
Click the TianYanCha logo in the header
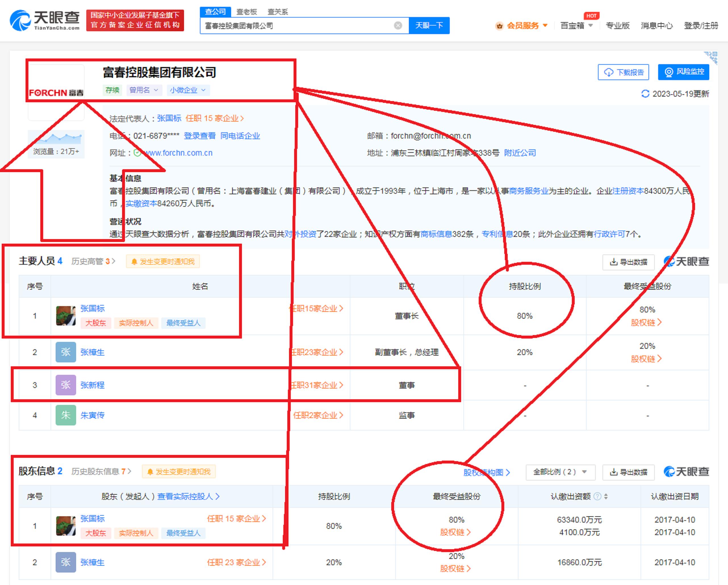[45, 20]
